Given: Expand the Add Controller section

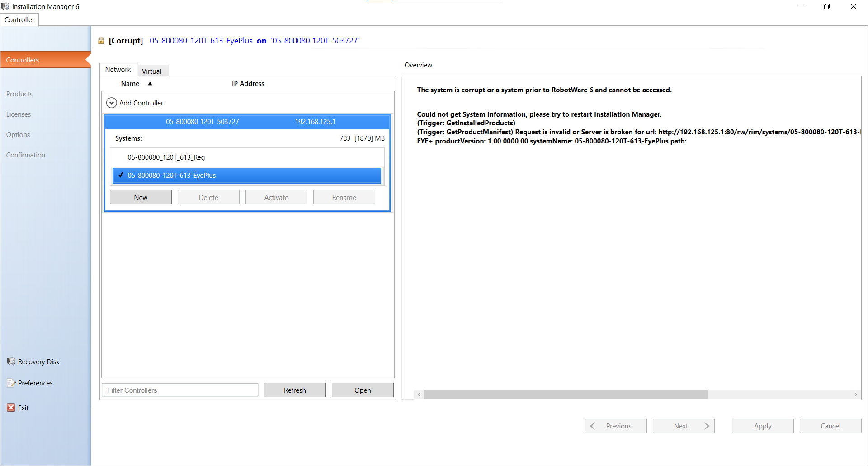Looking at the screenshot, I should point(112,103).
